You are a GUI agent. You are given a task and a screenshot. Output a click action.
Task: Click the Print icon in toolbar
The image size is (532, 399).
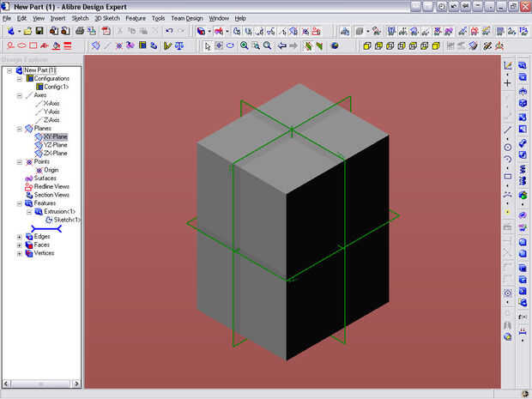click(x=80, y=31)
